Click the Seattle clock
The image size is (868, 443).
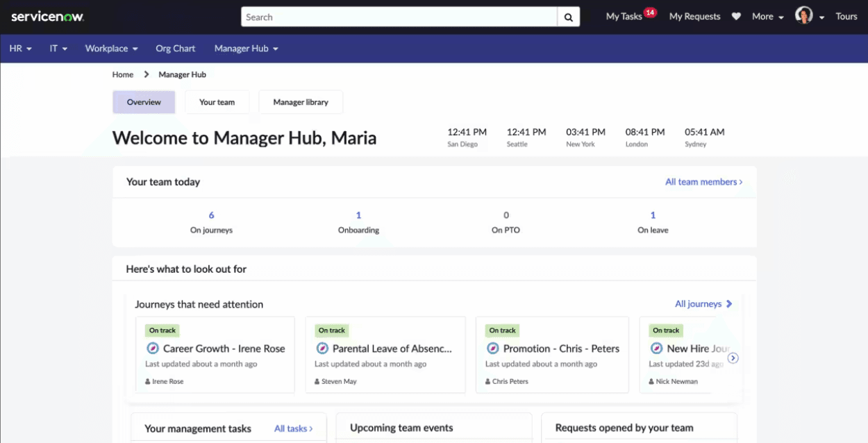pos(526,137)
